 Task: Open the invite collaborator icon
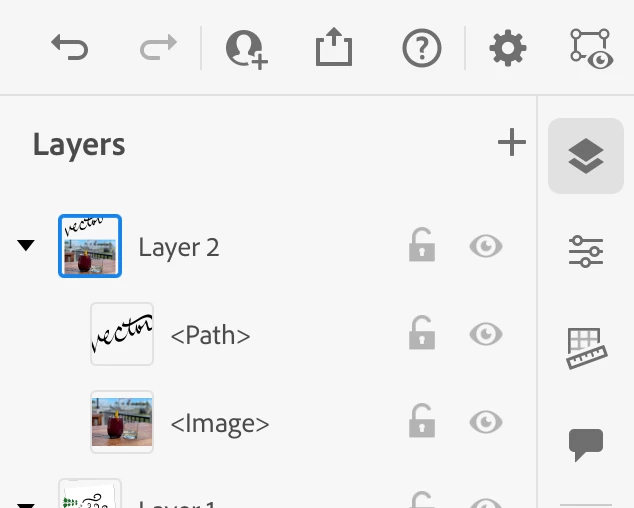[x=246, y=49]
